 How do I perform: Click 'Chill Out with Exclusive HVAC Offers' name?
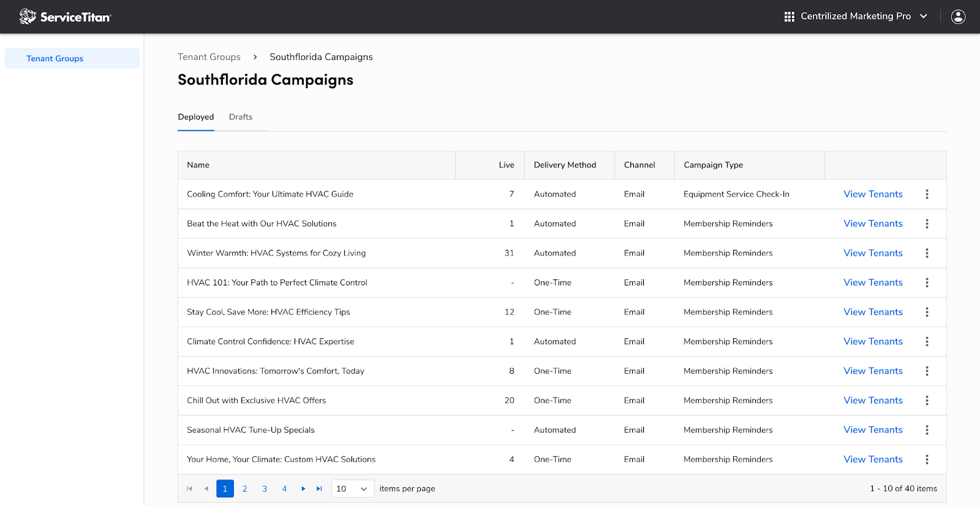(x=256, y=400)
